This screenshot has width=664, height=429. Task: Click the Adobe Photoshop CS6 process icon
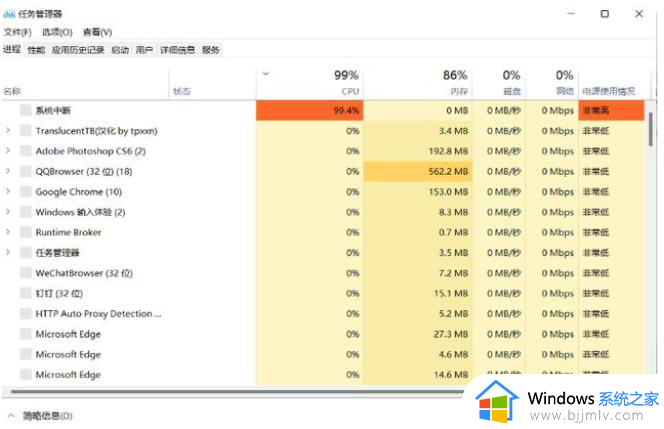tap(26, 151)
